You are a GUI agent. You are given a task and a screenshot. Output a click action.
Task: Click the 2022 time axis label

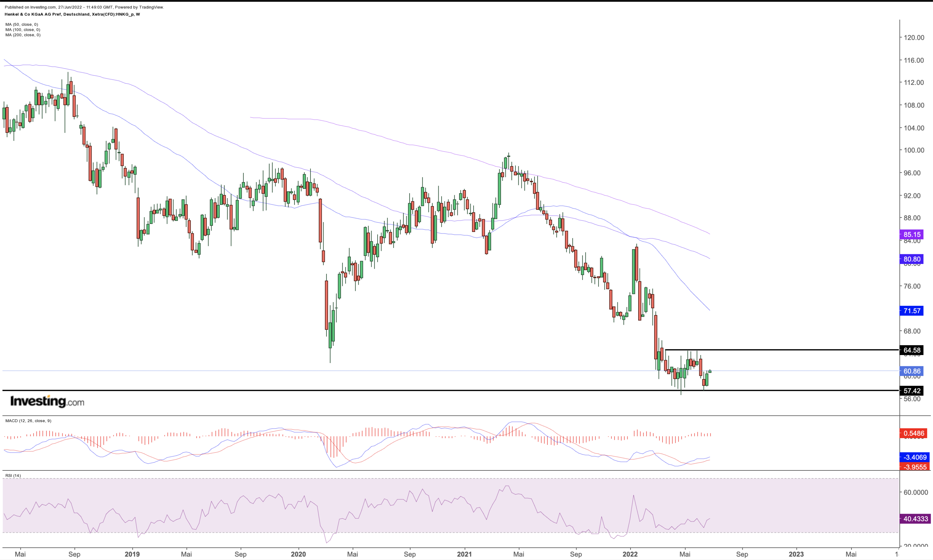[x=630, y=554]
